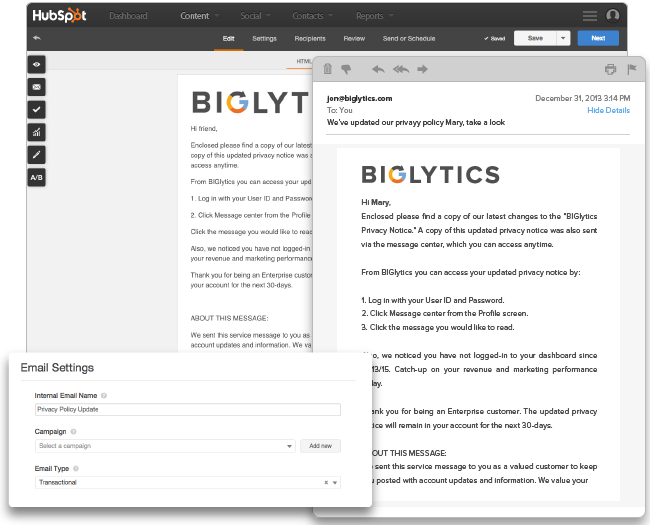Image resolution: width=650 pixels, height=525 pixels.
Task: Expand the dropdown arrow beside Save
Action: point(564,38)
